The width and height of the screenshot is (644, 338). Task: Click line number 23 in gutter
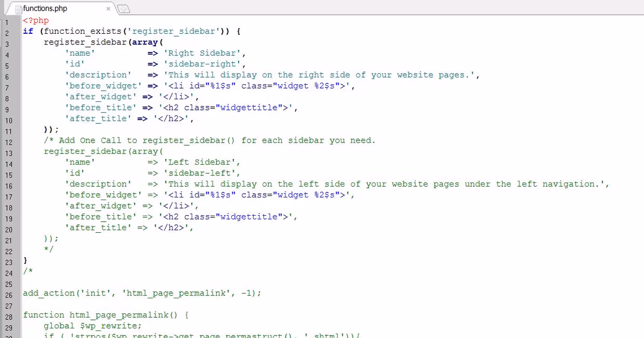(8, 263)
